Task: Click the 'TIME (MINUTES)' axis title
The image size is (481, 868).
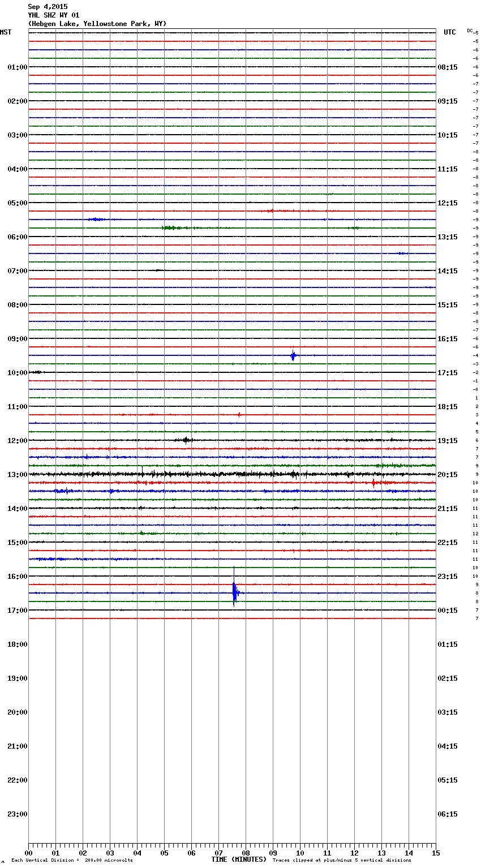Action: (239, 860)
